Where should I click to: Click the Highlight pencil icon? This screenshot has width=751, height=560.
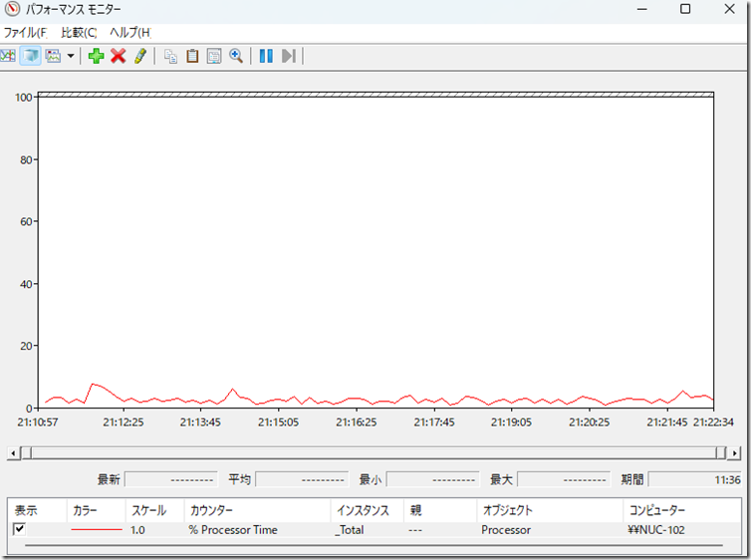[x=140, y=56]
